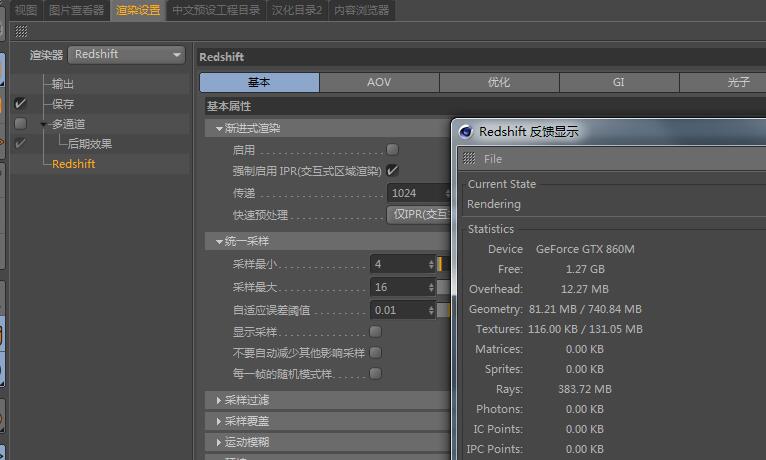
Task: Open the File menu in feedback window
Action: pyautogui.click(x=493, y=159)
